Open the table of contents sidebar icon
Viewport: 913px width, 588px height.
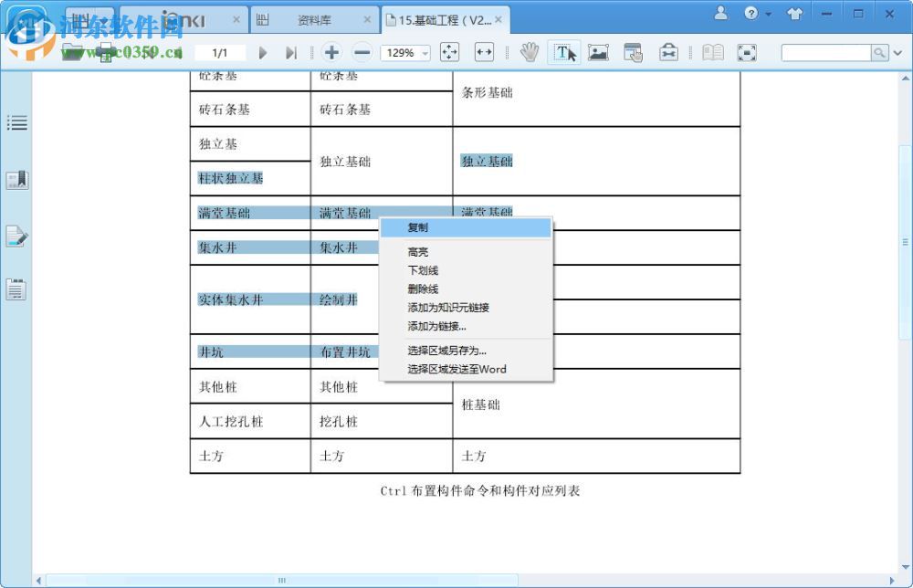click(x=16, y=123)
